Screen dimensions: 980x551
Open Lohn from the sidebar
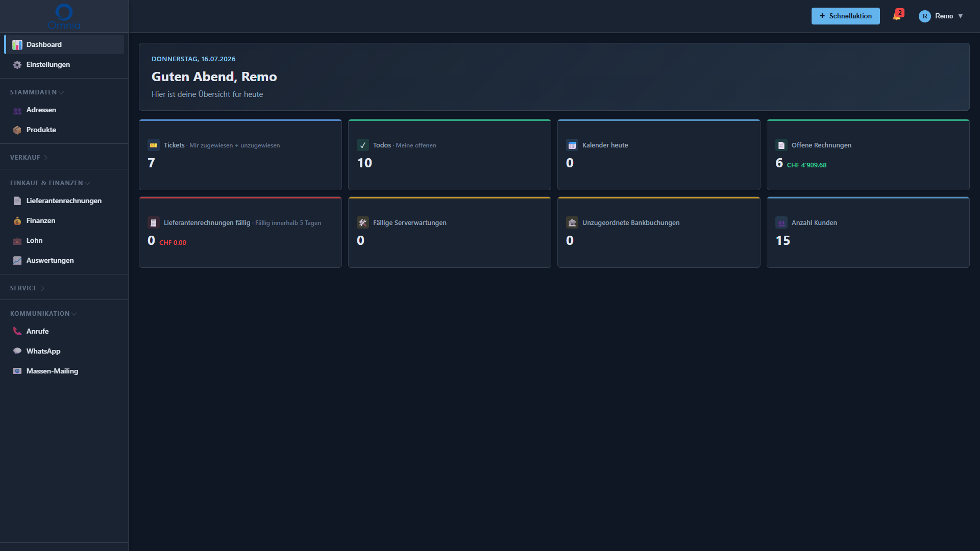point(64,241)
